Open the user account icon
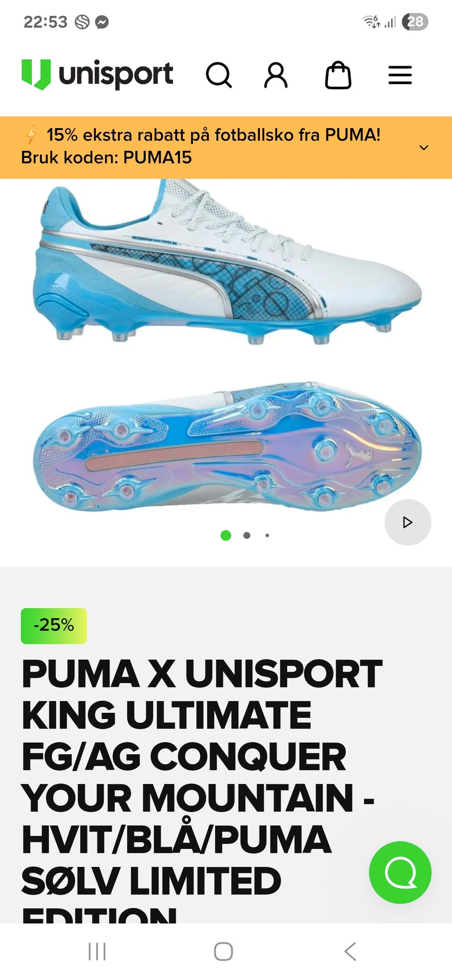Screen dimensions: 452x980 276,75
